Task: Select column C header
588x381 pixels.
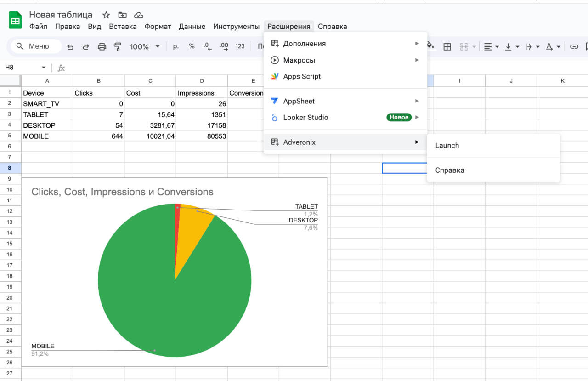Action: [150, 81]
